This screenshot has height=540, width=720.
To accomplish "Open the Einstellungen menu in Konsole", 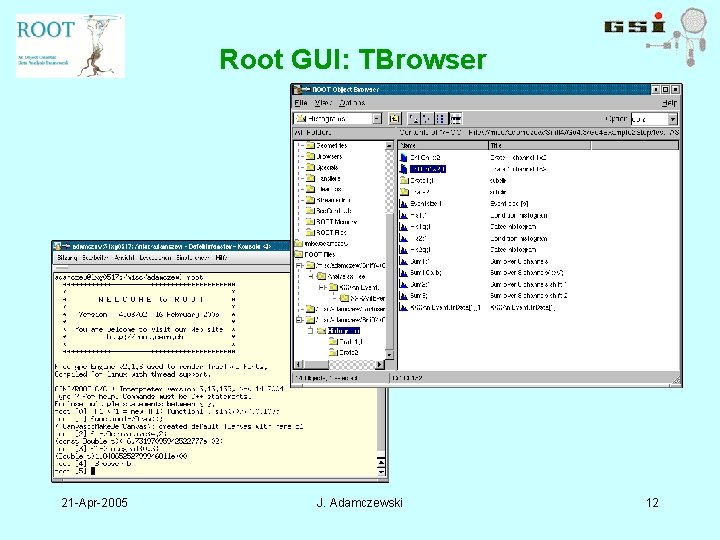I will [x=192, y=258].
